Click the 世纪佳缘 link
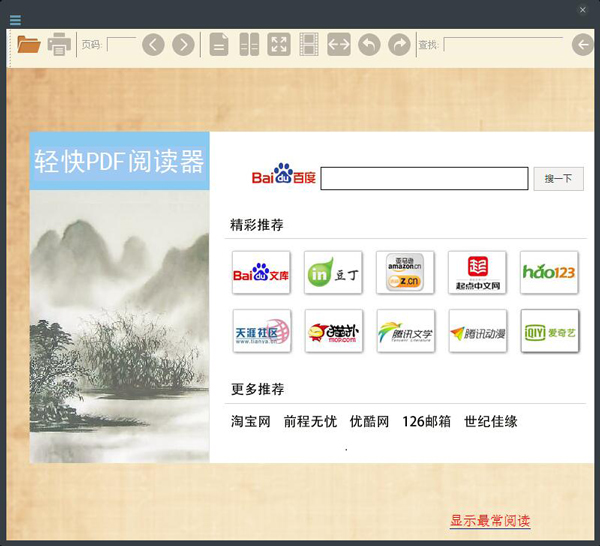Viewport: 600px width, 546px height. 491,422
